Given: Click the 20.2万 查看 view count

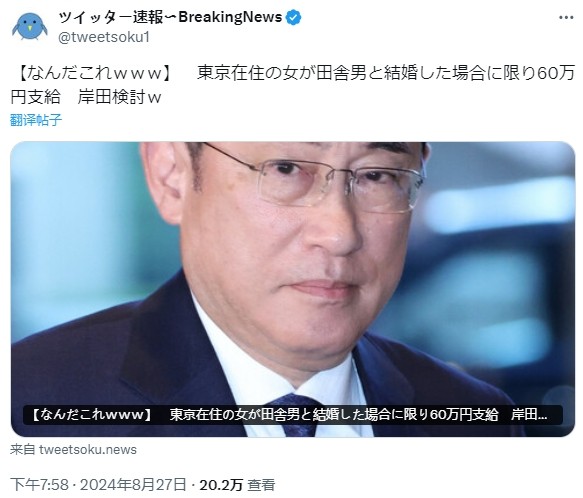Looking at the screenshot, I should click(237, 485).
